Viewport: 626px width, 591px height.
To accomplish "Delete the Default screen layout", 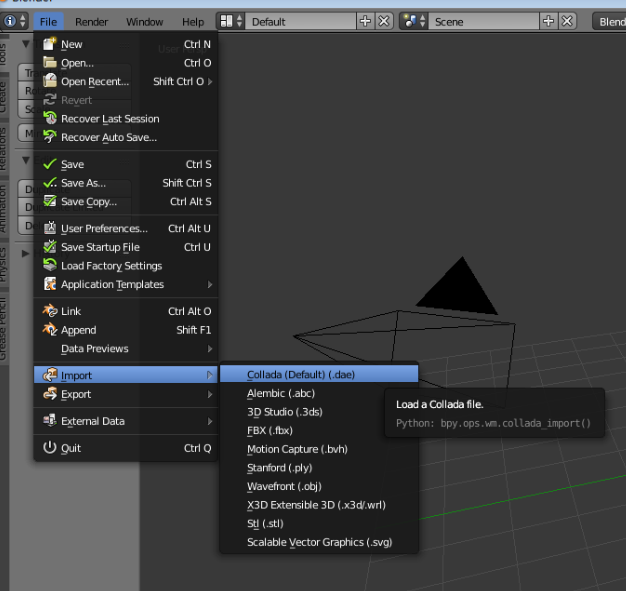I will point(384,21).
